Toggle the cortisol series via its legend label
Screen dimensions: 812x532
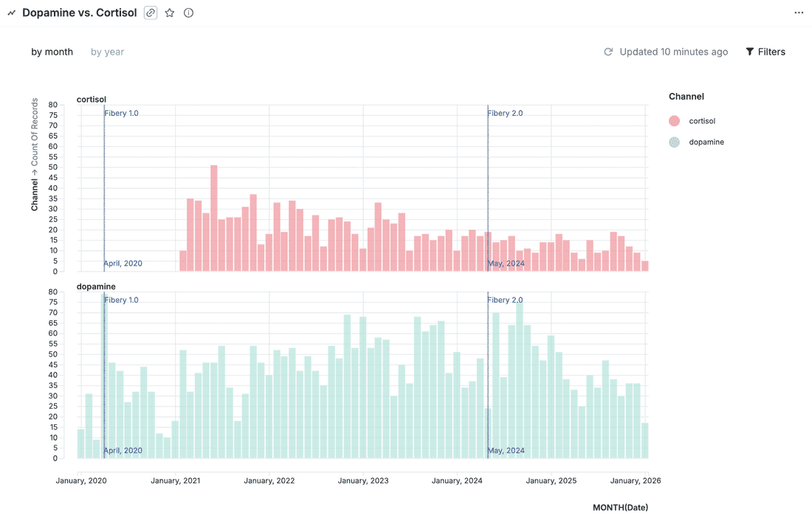coord(702,121)
